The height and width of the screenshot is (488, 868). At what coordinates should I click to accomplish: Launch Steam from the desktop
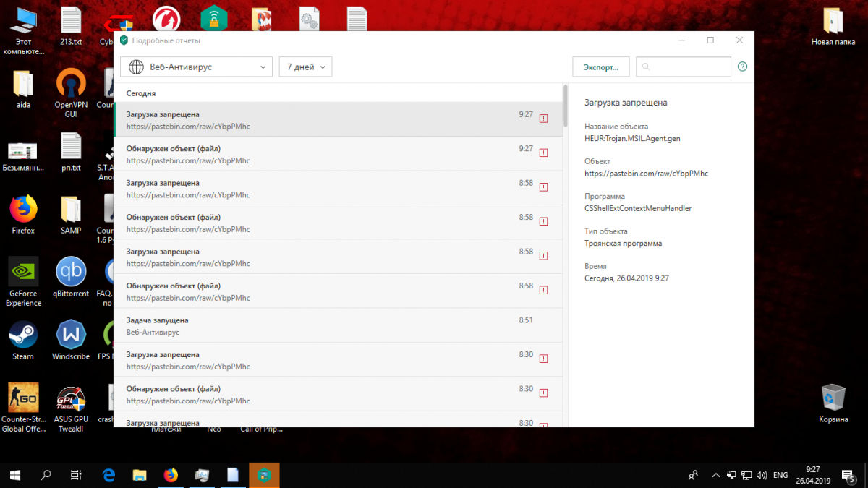(x=23, y=341)
